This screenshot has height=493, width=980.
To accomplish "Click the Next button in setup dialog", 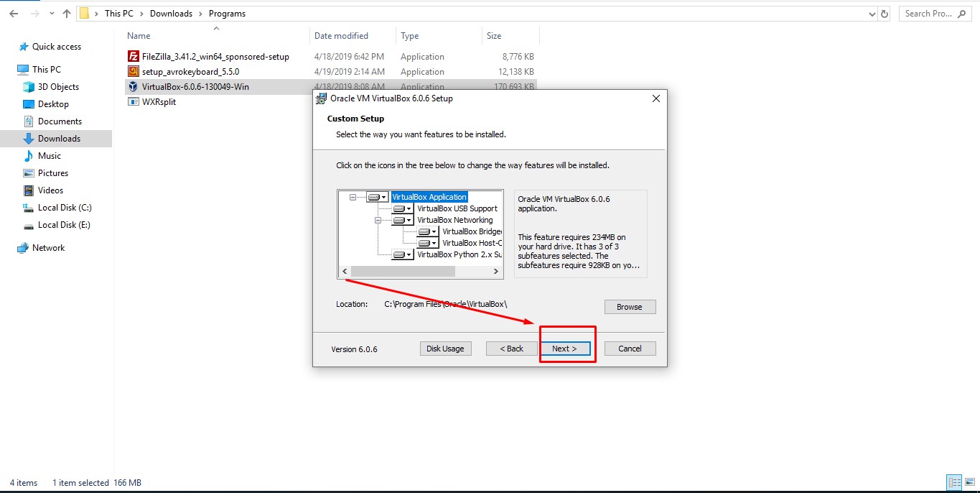I will pos(564,349).
